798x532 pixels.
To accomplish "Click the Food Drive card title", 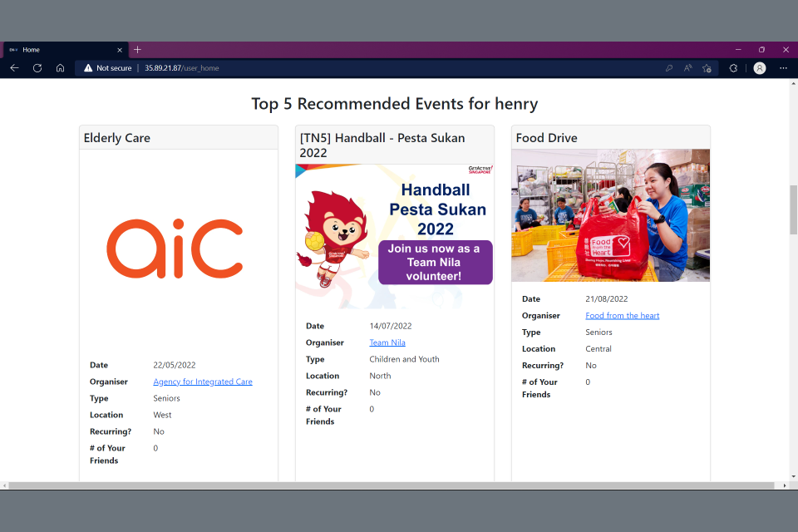I will pos(547,138).
